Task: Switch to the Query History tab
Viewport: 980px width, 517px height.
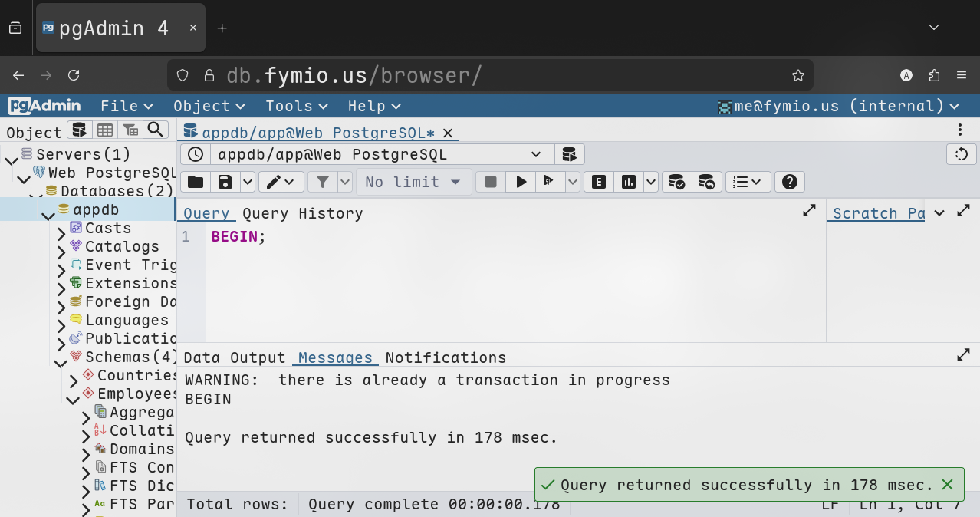Action: point(302,213)
